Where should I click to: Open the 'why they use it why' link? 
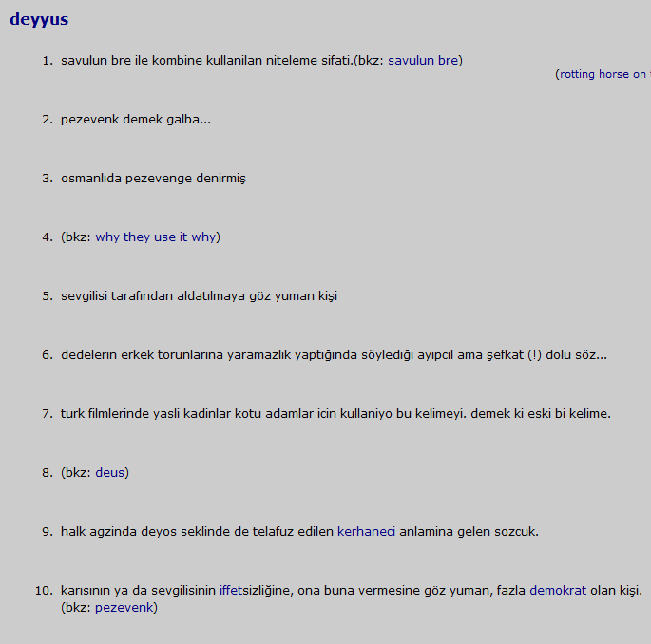(x=156, y=237)
